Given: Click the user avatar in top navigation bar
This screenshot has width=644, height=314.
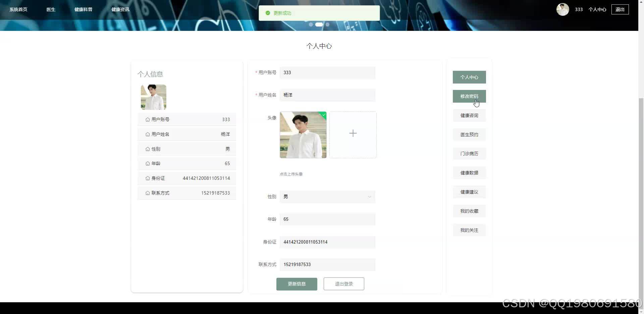Looking at the screenshot, I should click(x=563, y=9).
